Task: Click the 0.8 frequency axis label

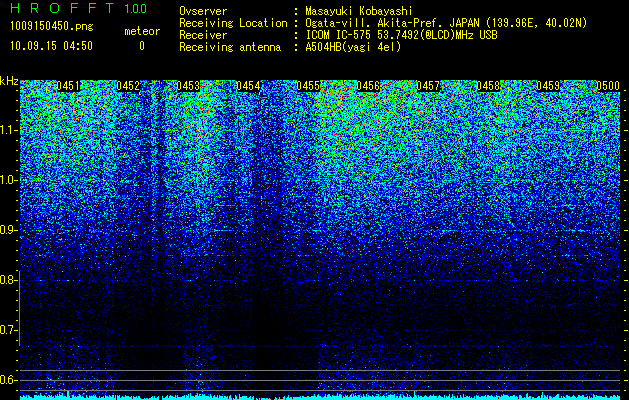Action: [8, 280]
